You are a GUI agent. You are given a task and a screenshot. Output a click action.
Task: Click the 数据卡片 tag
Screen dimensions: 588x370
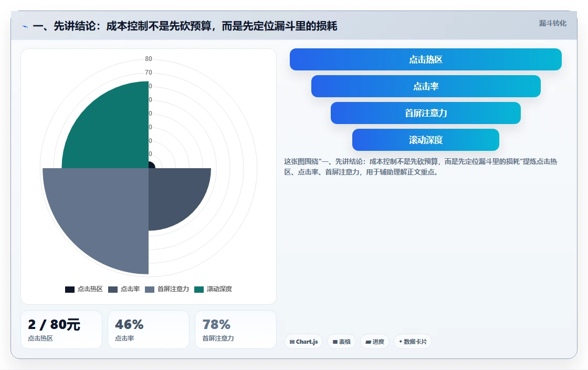[413, 342]
